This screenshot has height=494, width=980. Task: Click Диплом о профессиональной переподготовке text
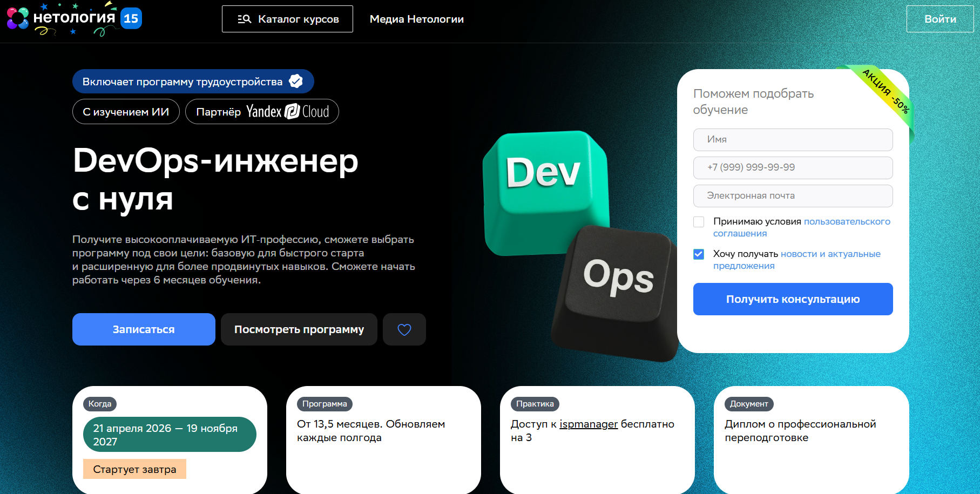[800, 431]
